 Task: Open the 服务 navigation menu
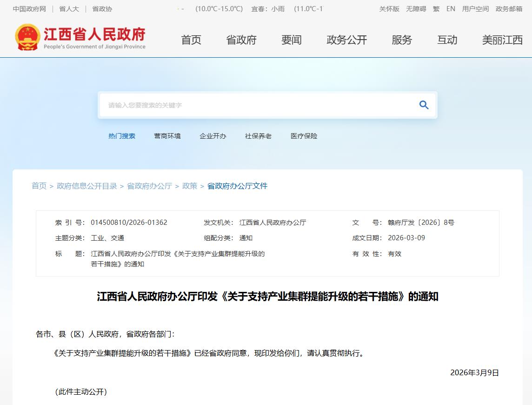401,40
